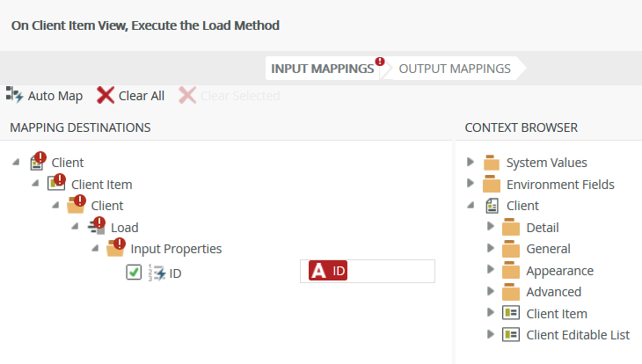Collapse the Client node in Context Browser
The height and width of the screenshot is (364, 642).
[471, 206]
